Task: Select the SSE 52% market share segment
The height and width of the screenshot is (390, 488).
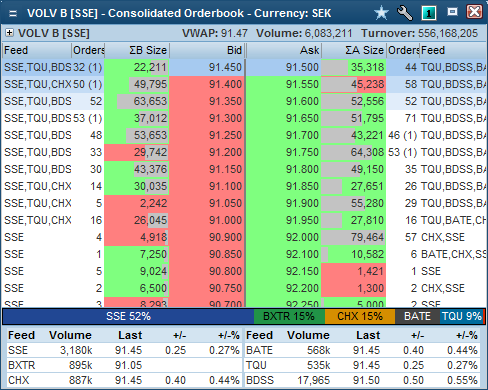Action: [x=128, y=316]
